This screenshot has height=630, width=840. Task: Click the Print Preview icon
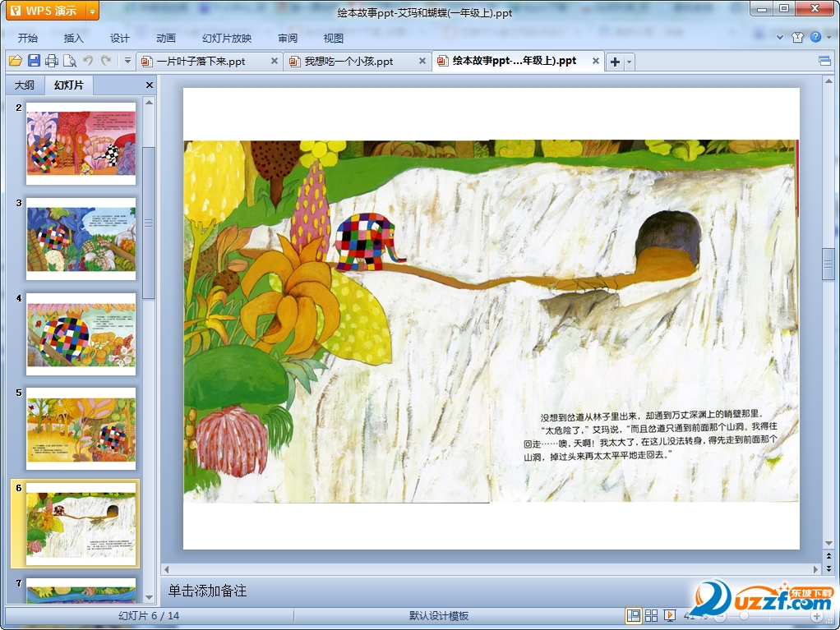coord(70,61)
